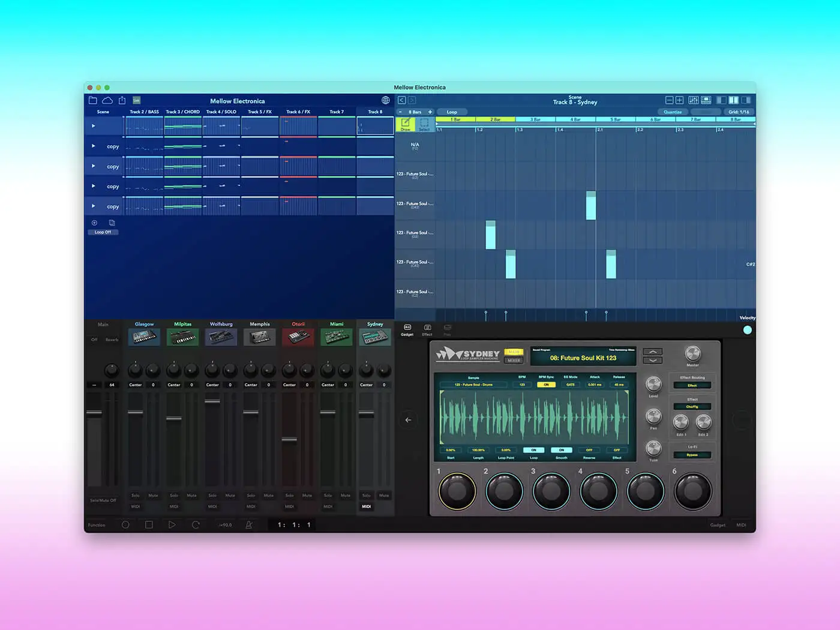
Task: Add a new scene with the plus icon
Action: tap(94, 223)
